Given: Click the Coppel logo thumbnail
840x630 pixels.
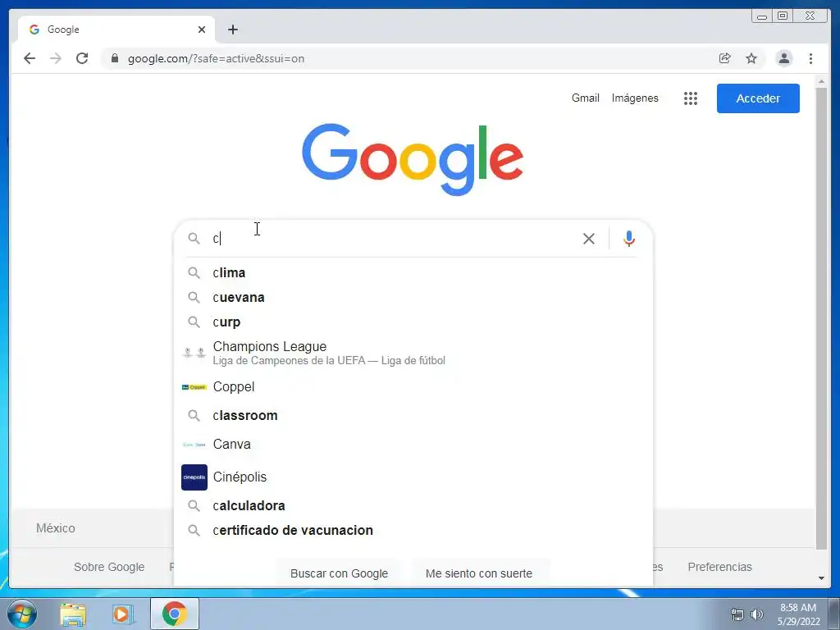Looking at the screenshot, I should pyautogui.click(x=194, y=387).
